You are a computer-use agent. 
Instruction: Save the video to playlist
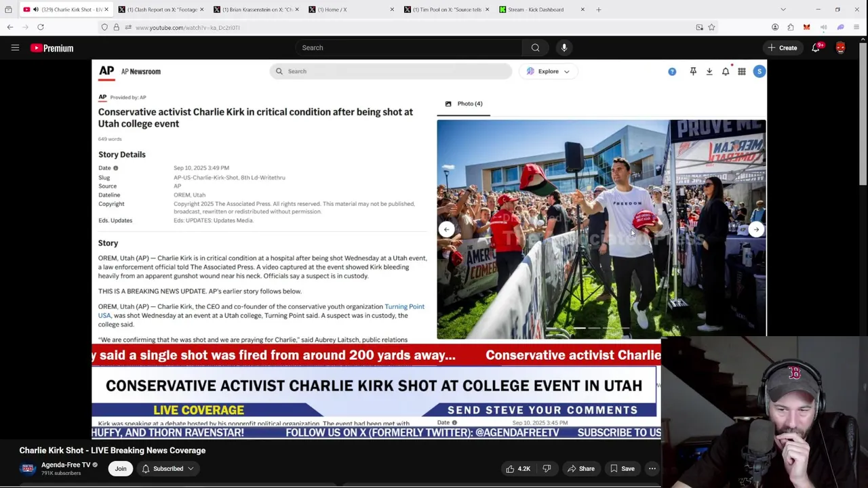tap(622, 468)
